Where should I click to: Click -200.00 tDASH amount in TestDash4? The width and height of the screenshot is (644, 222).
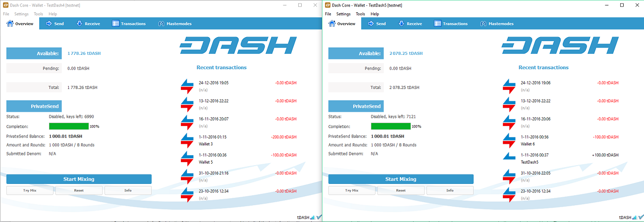coord(284,137)
